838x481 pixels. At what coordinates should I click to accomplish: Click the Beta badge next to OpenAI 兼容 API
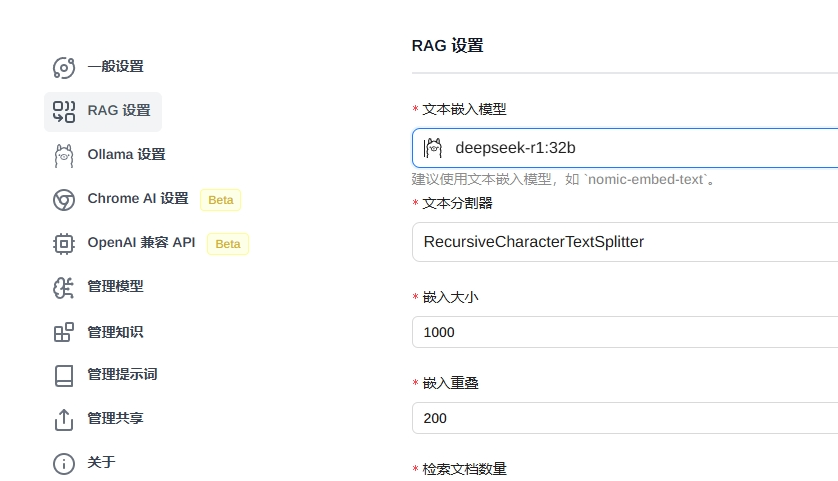point(228,244)
